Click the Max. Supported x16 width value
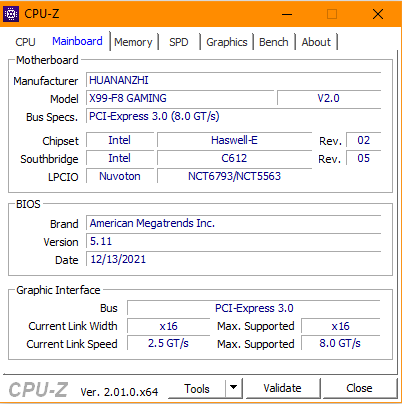 click(340, 326)
